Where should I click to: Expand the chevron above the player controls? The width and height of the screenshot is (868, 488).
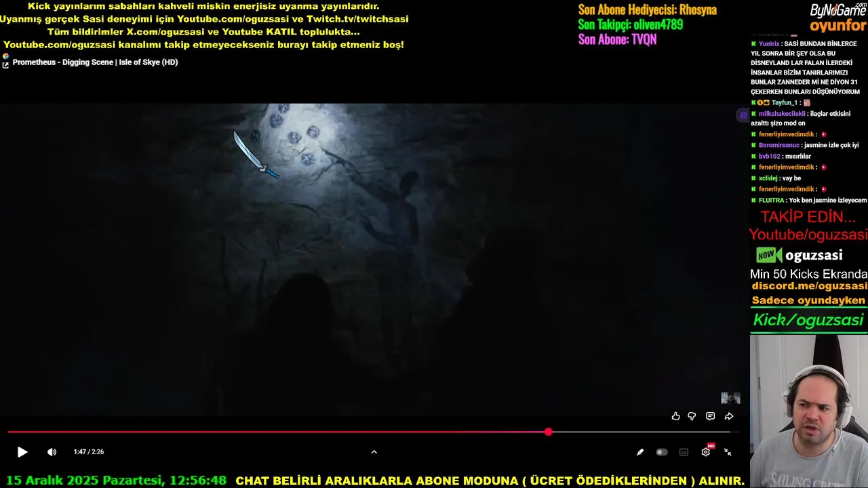click(x=374, y=452)
